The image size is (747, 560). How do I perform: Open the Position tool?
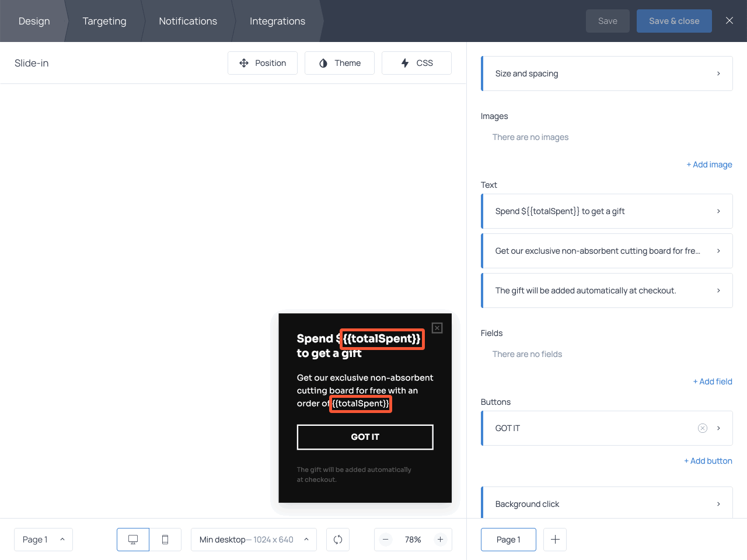click(x=263, y=62)
